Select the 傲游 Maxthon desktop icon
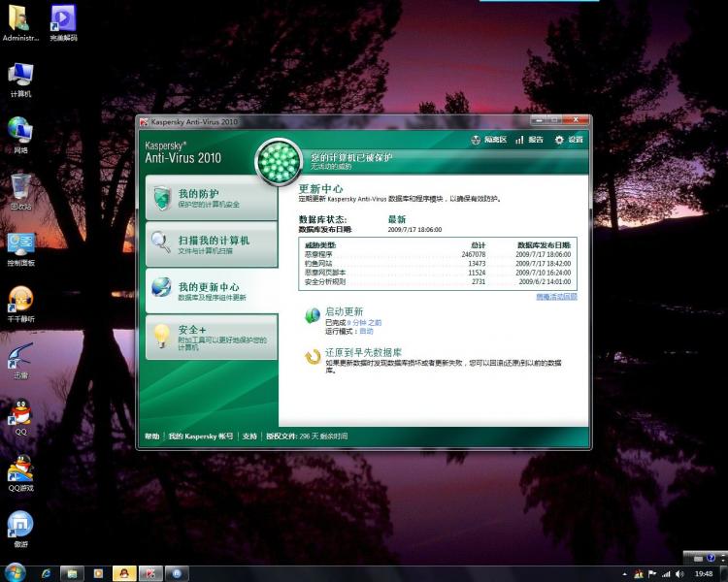Image resolution: width=728 pixels, height=582 pixels. [20, 529]
